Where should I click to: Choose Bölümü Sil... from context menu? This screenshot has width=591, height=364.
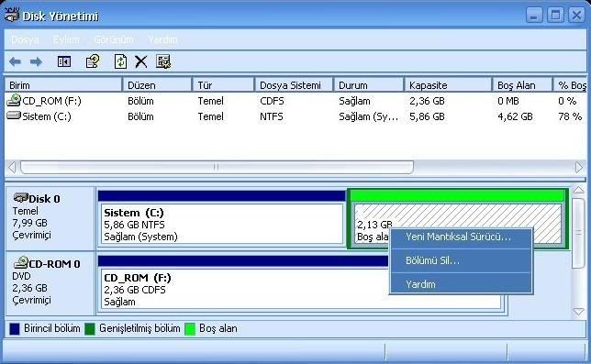pos(461,260)
